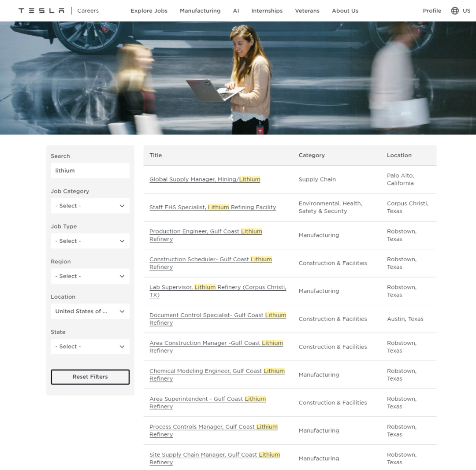The width and height of the screenshot is (476, 470).
Task: Go to the Manufacturing menu item
Action: [200, 11]
